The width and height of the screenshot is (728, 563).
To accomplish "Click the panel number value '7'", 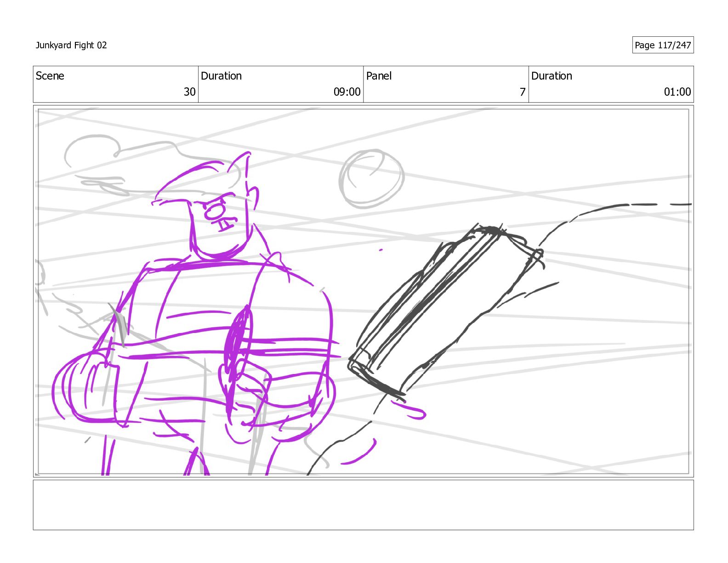I will click(x=523, y=92).
